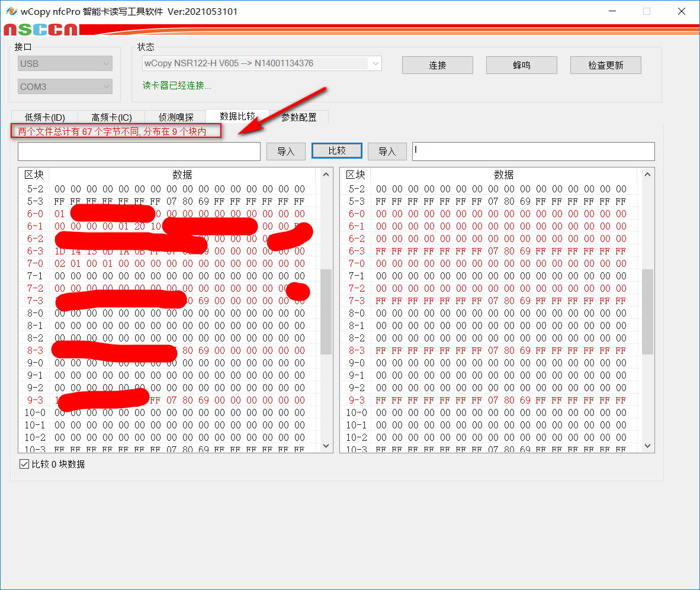Click the right table 区块 column header
The image size is (700, 590).
click(355, 175)
